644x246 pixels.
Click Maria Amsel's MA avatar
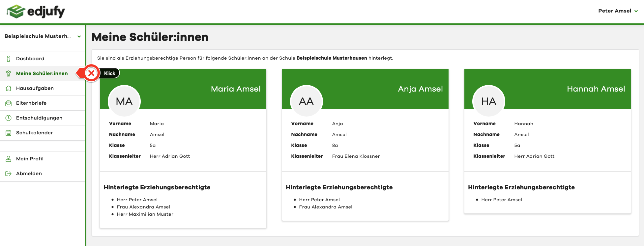pos(124,101)
